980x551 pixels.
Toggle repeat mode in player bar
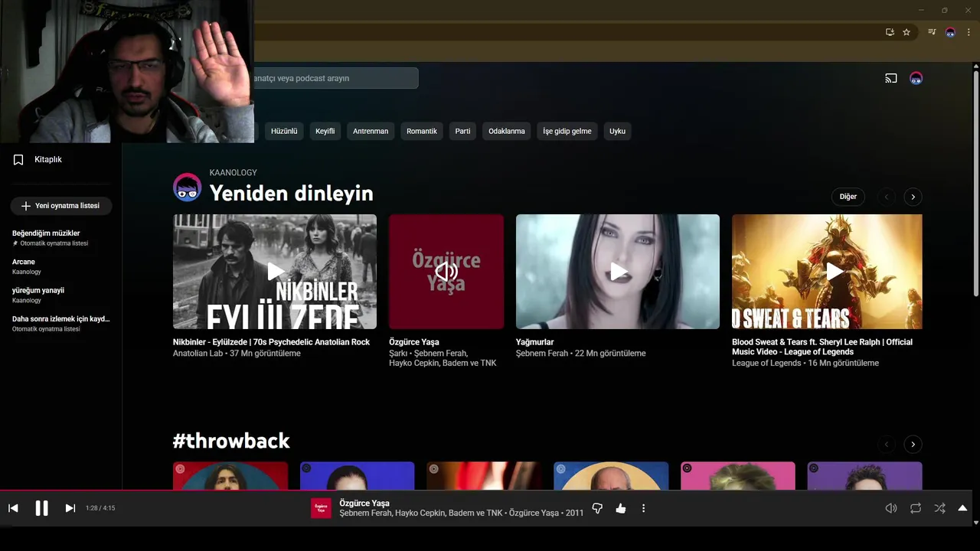pyautogui.click(x=916, y=508)
